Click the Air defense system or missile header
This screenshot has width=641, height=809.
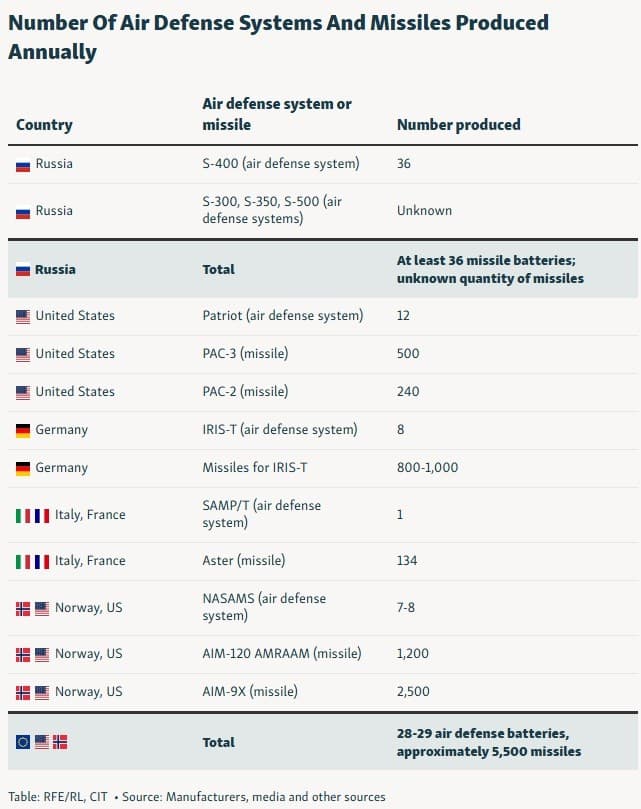coord(277,114)
